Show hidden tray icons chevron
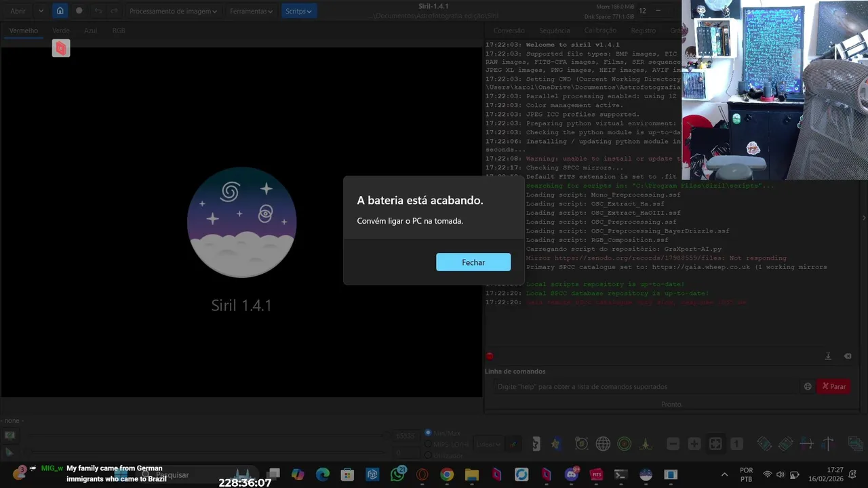Image resolution: width=868 pixels, height=488 pixels. 724,474
